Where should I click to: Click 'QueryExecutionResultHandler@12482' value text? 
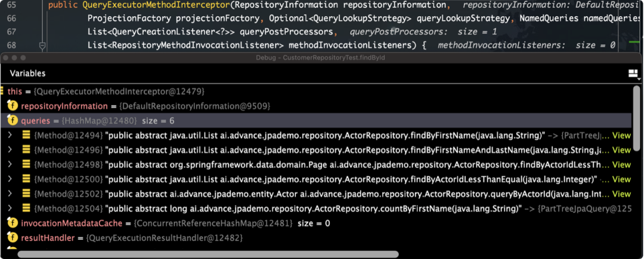click(x=164, y=238)
